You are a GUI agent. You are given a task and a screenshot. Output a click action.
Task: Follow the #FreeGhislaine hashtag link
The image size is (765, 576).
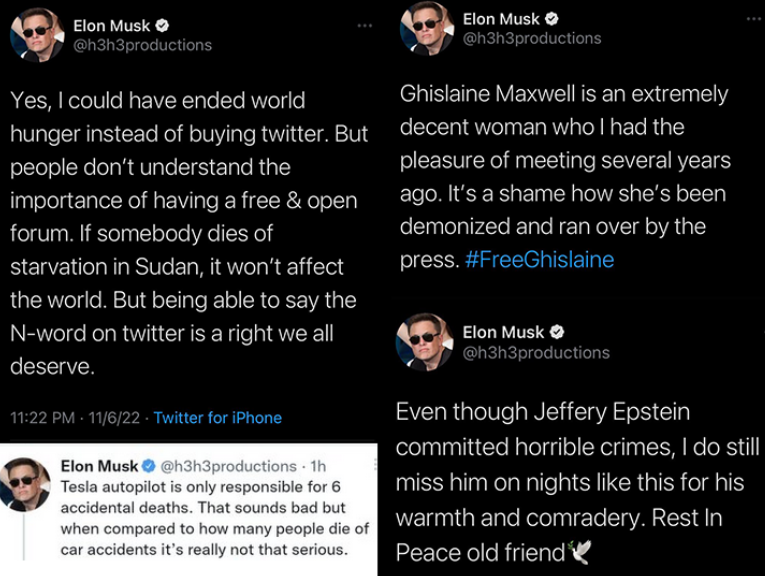coord(540,260)
